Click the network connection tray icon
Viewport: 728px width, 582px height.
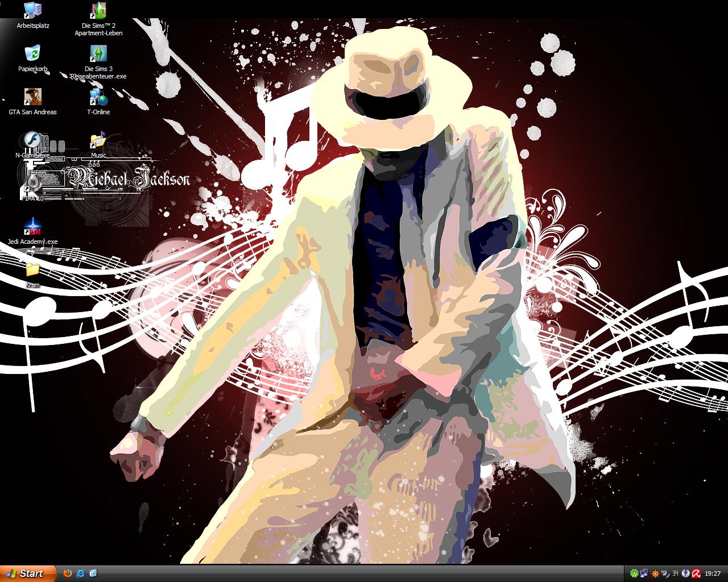point(644,573)
